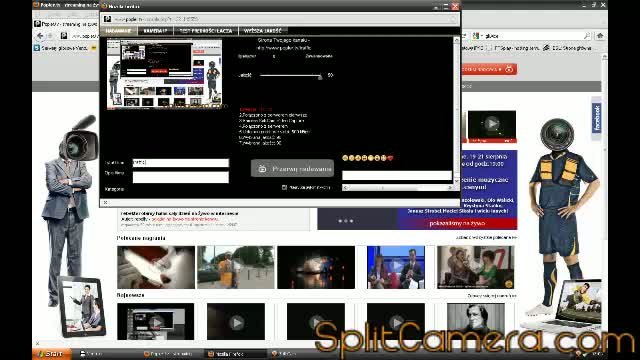The width and height of the screenshot is (640, 360).
Task: Open the TEST PRĘDKOŚCI ŁĄCZA tab
Action: (x=206, y=31)
